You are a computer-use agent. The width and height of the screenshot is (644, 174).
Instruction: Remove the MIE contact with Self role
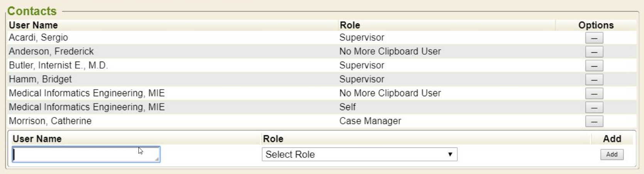click(x=594, y=107)
